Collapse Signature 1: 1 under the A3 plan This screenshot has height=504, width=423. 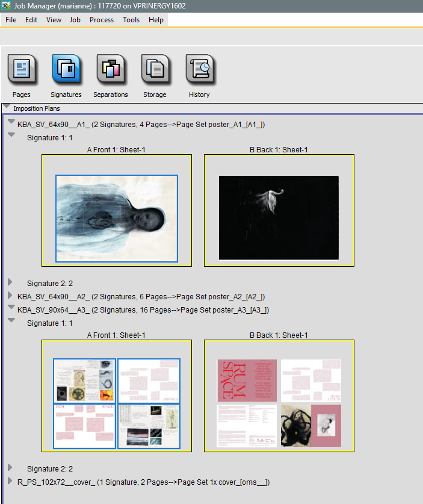click(x=11, y=320)
